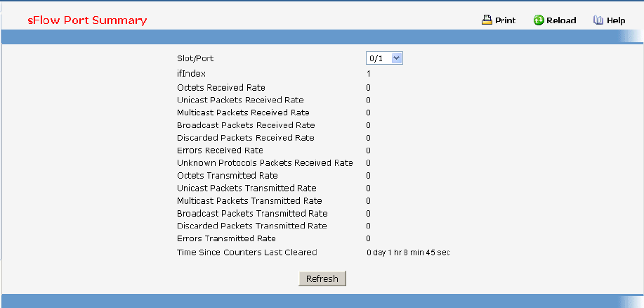The image size is (644, 308).
Task: Click the Octets Transmitted Rate label
Action: pyautogui.click(x=228, y=176)
